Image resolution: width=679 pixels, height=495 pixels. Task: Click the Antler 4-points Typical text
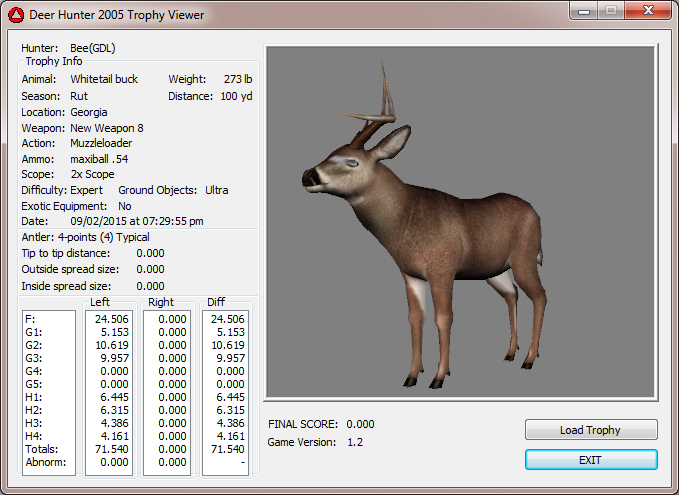86,237
